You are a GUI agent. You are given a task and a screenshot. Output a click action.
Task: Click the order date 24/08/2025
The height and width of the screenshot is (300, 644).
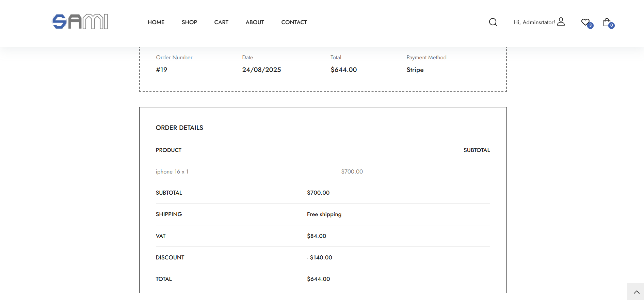click(x=261, y=70)
